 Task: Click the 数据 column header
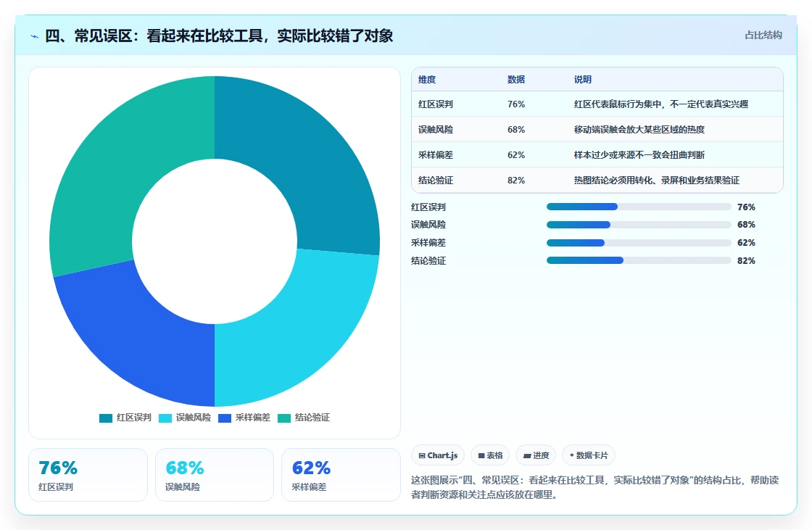click(x=516, y=79)
